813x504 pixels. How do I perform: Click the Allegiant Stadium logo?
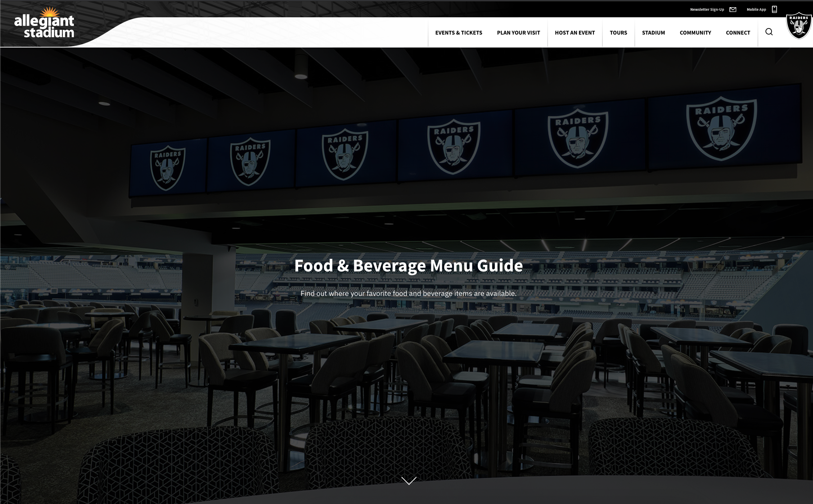44,22
